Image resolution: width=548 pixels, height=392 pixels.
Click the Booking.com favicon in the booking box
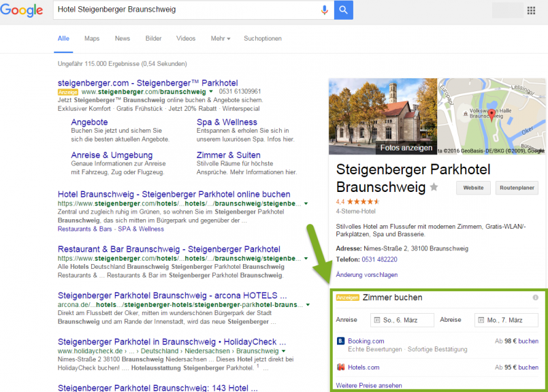(x=341, y=341)
